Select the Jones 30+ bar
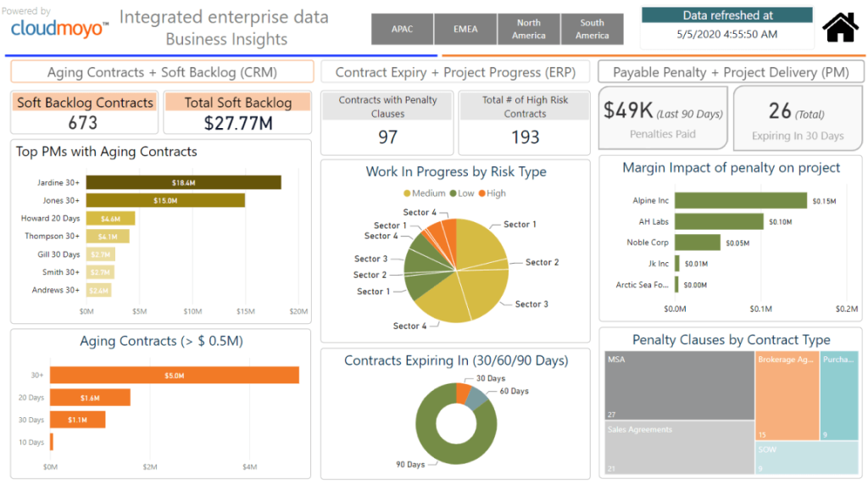The image size is (868, 485). tap(165, 200)
